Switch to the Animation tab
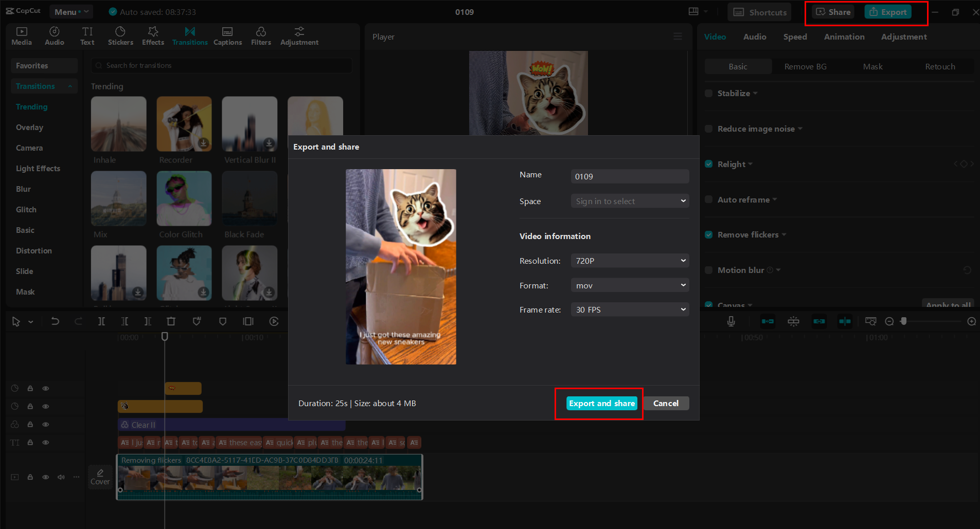980x529 pixels. pos(844,37)
